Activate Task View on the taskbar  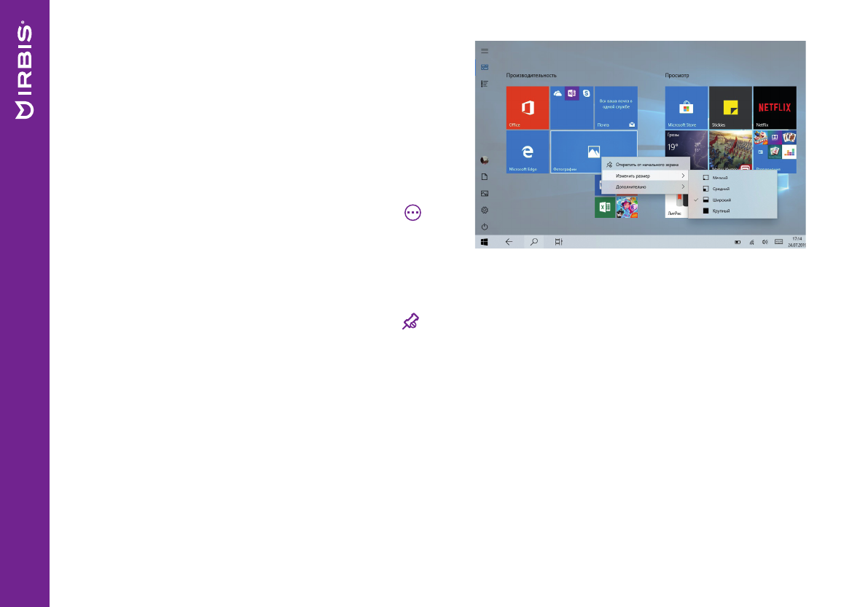tap(558, 240)
